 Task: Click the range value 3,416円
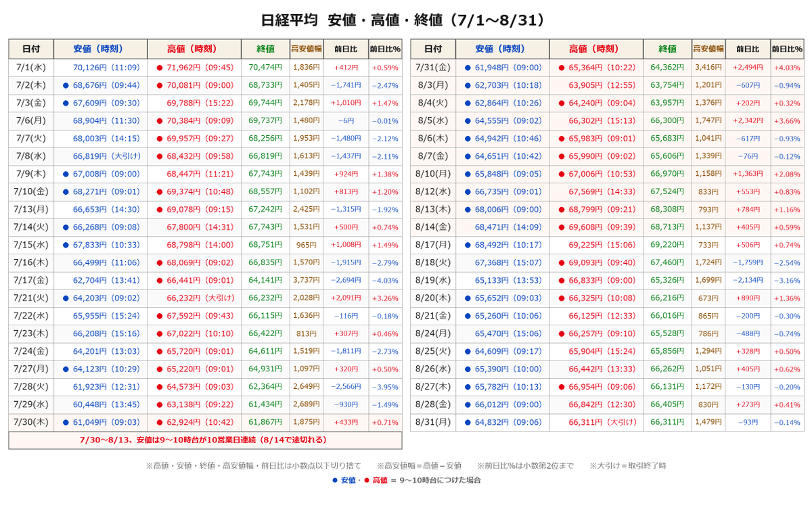coord(708,68)
